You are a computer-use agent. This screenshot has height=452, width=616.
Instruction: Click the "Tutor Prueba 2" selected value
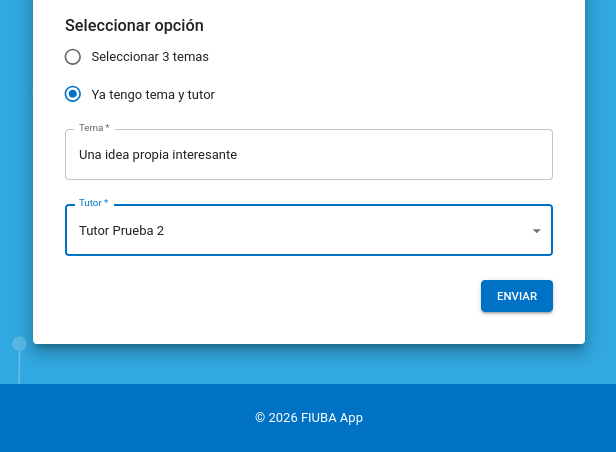click(x=121, y=231)
